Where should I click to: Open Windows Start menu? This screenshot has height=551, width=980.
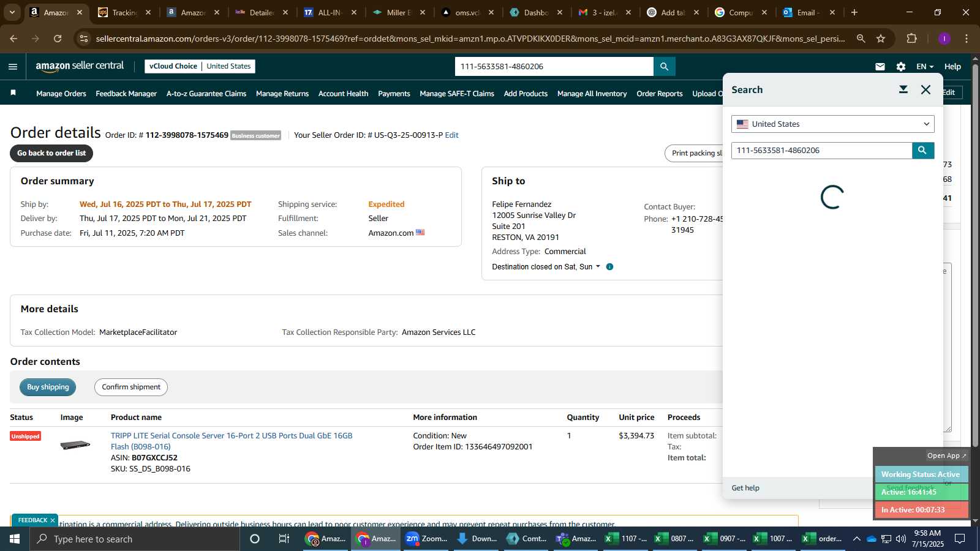tap(15, 539)
